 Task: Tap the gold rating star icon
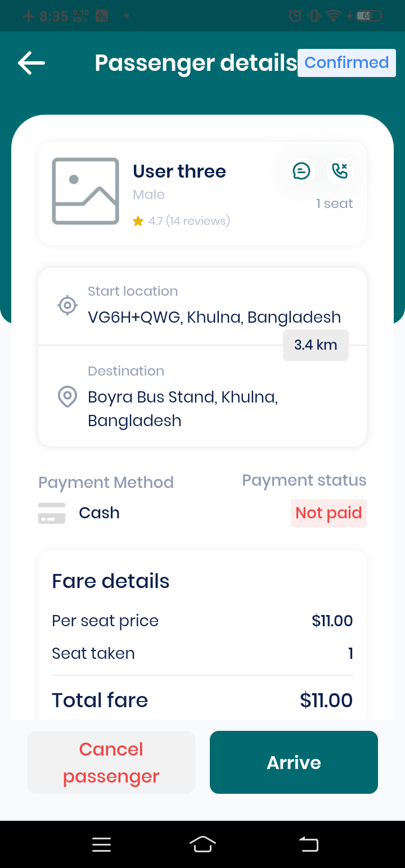click(x=138, y=221)
